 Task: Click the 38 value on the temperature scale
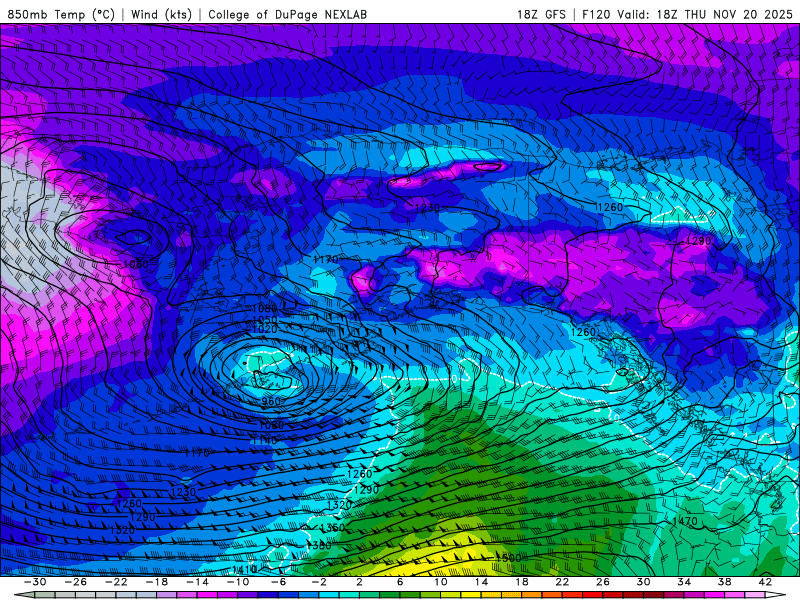point(724,582)
